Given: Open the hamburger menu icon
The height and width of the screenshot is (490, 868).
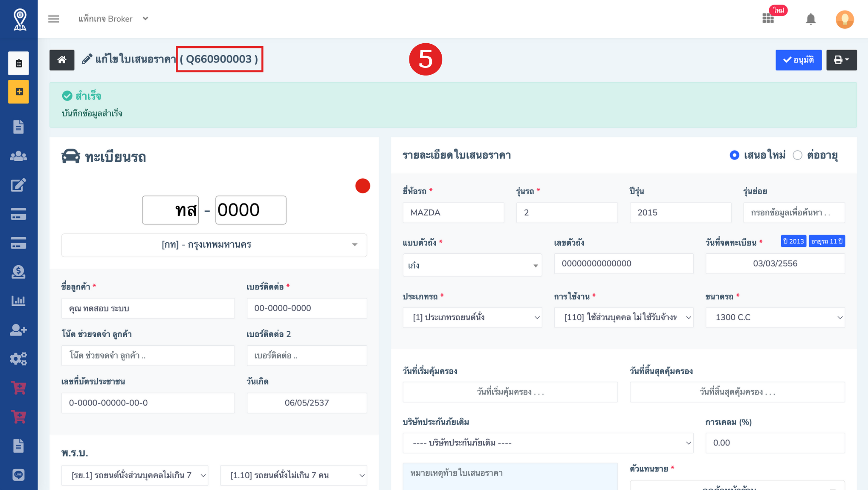Looking at the screenshot, I should (53, 19).
